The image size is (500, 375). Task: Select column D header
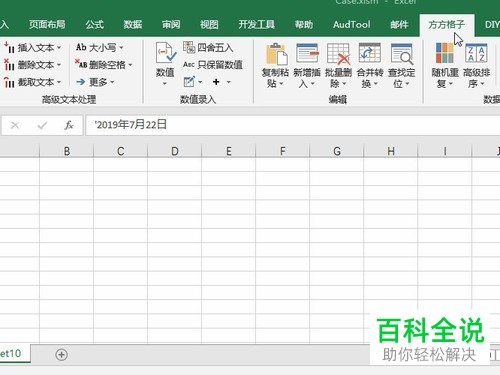(x=175, y=151)
